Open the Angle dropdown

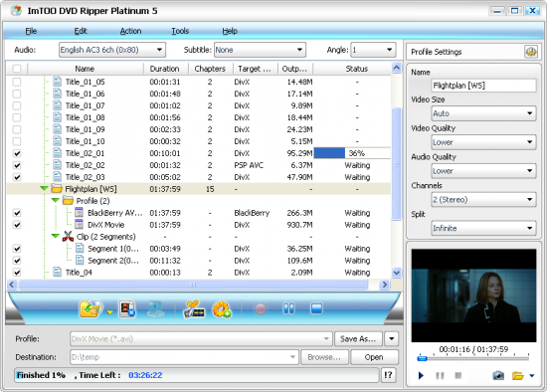[373, 50]
